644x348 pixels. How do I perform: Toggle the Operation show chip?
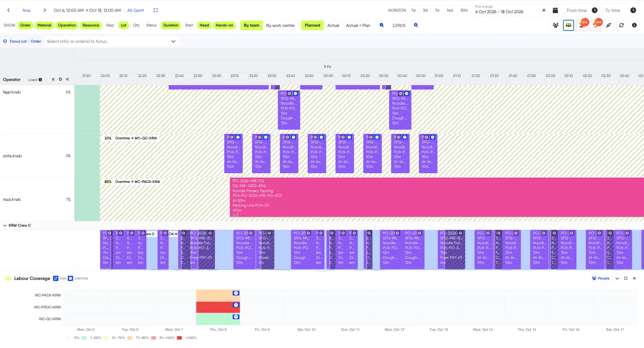pos(67,25)
